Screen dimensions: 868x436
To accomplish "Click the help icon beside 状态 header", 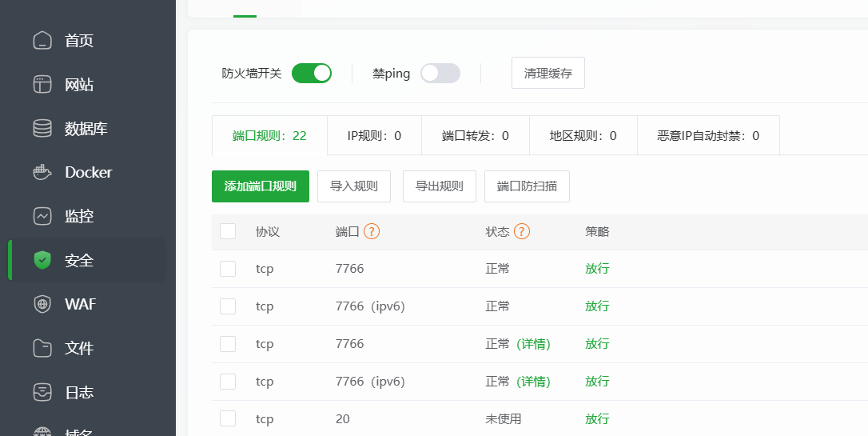I will coord(522,231).
